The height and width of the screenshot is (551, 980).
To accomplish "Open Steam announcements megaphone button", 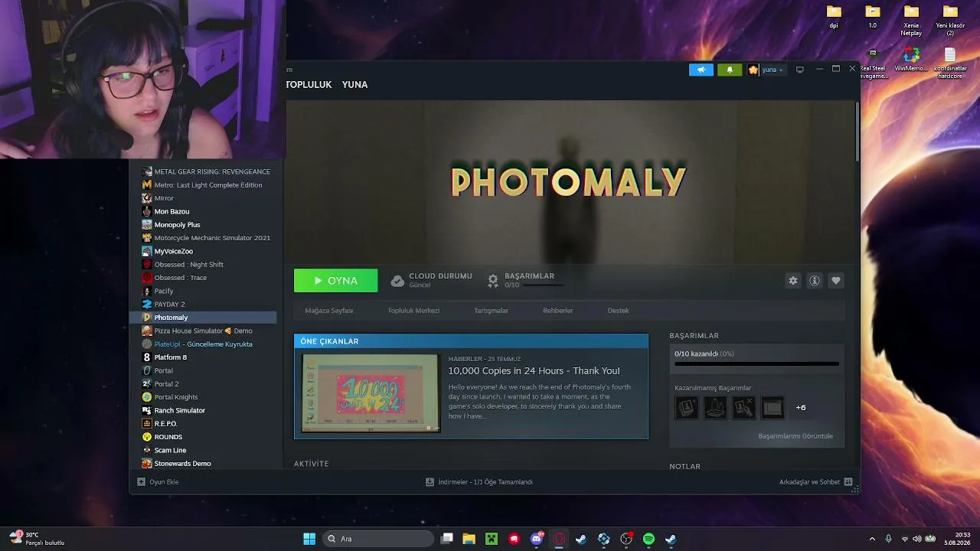I will click(x=701, y=70).
